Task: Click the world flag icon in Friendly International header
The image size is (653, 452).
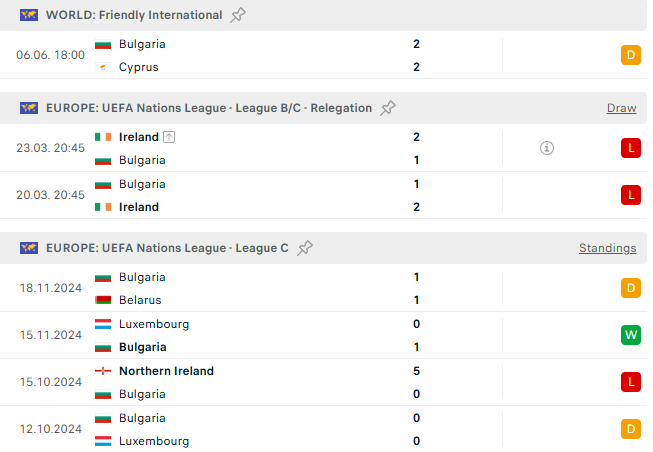Action: tap(29, 15)
